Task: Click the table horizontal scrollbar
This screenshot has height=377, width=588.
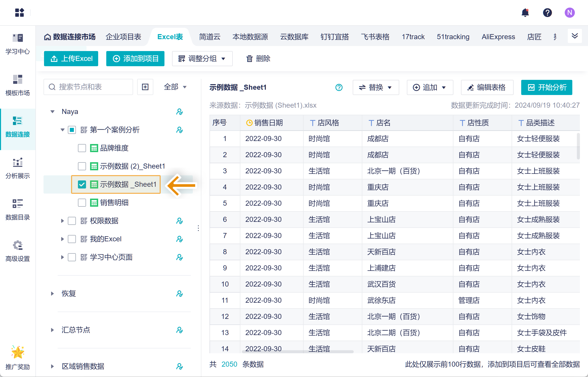Action: 298,351
